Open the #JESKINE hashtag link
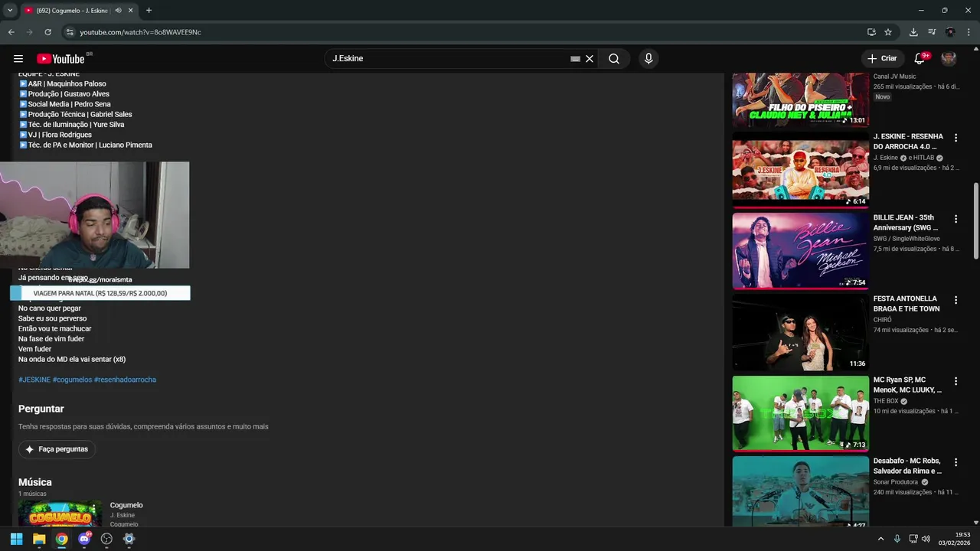Image resolution: width=980 pixels, height=551 pixels. 34,380
